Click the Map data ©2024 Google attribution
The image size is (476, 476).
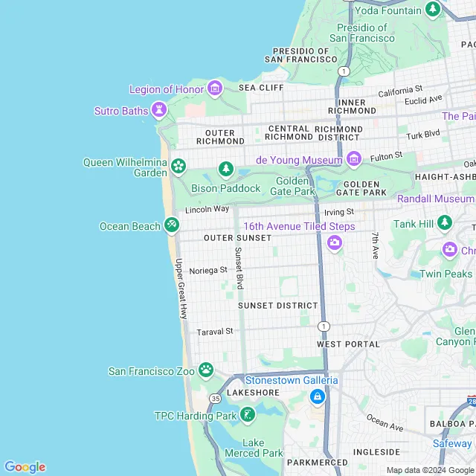tap(431, 471)
